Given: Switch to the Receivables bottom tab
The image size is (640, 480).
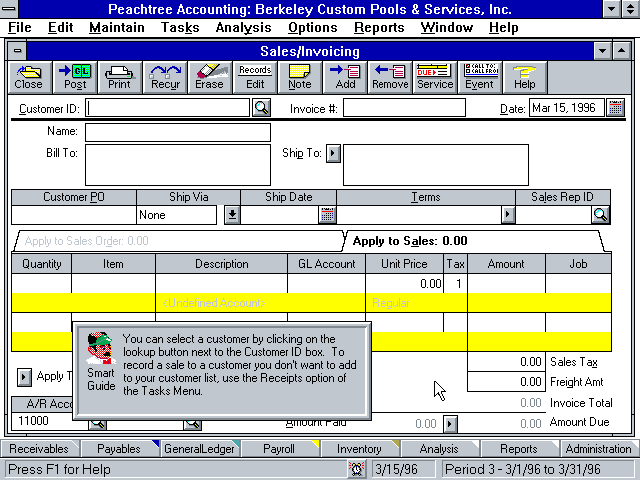Looking at the screenshot, I should coord(39,449).
